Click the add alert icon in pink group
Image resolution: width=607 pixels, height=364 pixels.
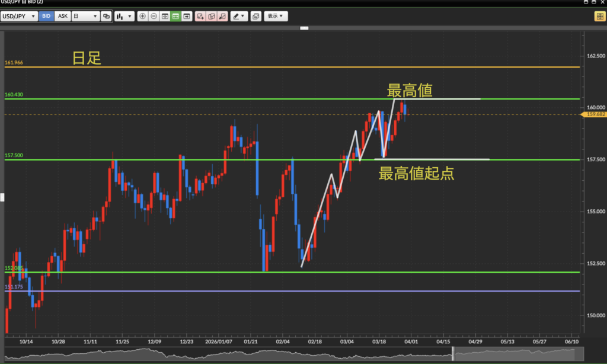pyautogui.click(x=200, y=17)
